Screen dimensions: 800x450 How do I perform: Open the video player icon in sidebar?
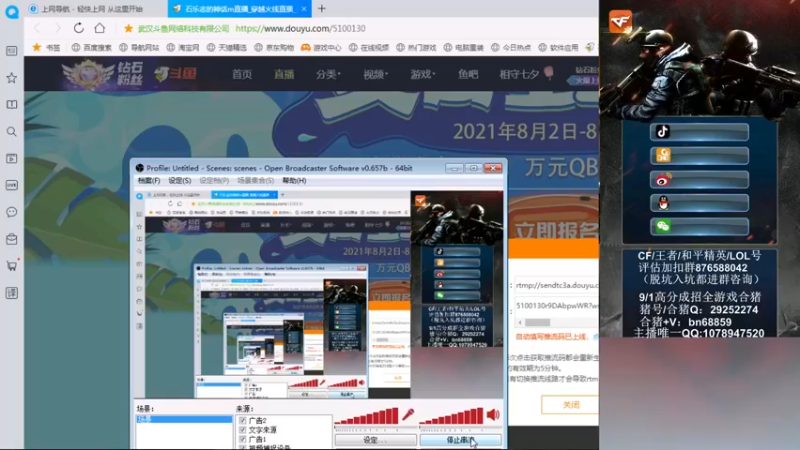click(11, 159)
